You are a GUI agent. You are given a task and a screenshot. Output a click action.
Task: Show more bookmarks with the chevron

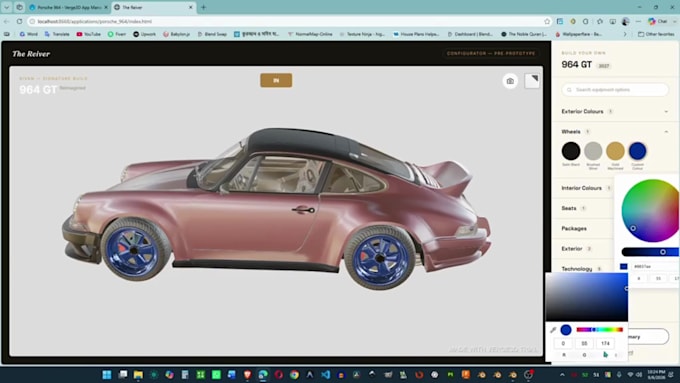pos(625,34)
